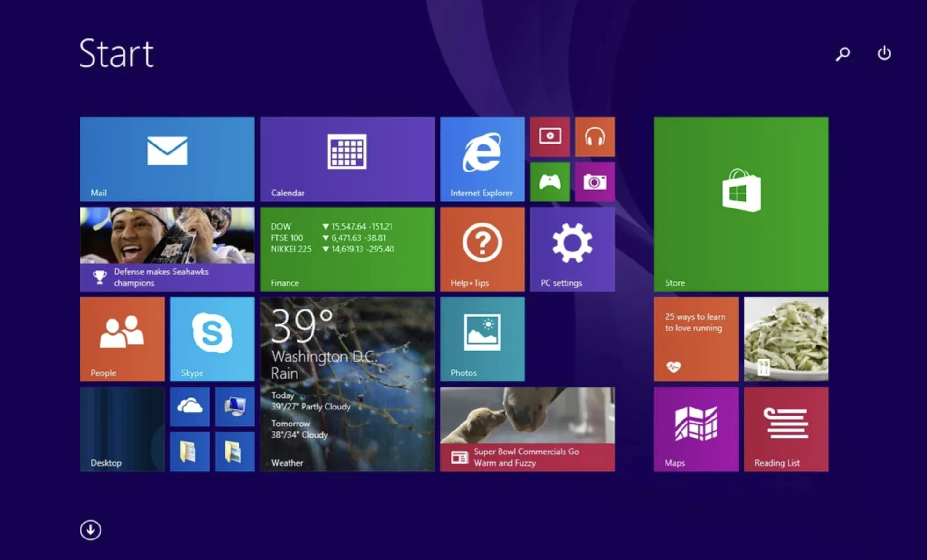The width and height of the screenshot is (927, 560).
Task: Open the green Games controller tile
Action: pos(550,182)
